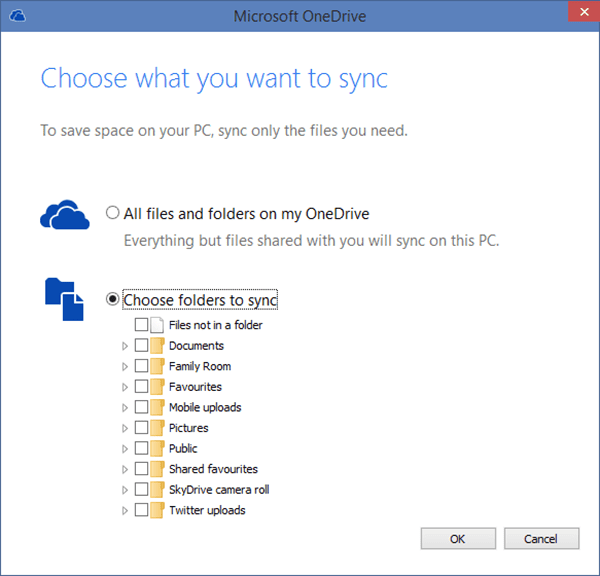Tick the Files not in a folder checkbox
This screenshot has width=600, height=576.
[142, 325]
